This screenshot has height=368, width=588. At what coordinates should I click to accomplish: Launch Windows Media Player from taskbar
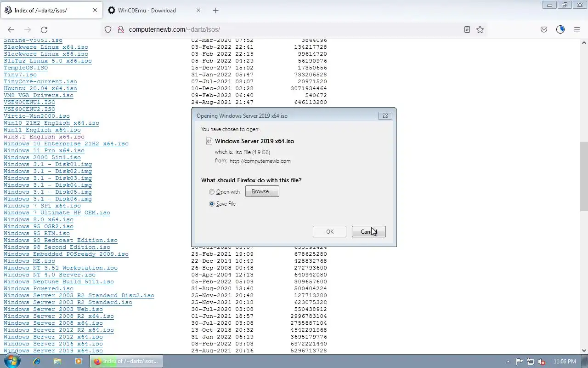(78, 361)
